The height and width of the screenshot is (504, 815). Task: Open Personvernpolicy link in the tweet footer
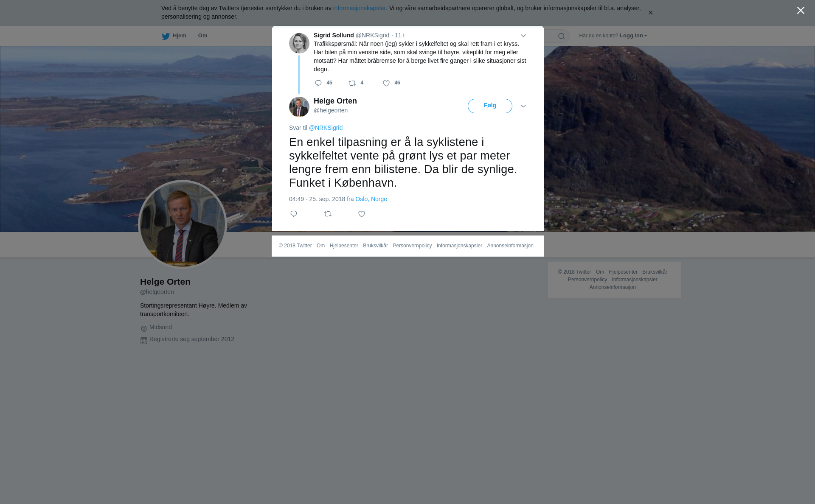coord(412,246)
